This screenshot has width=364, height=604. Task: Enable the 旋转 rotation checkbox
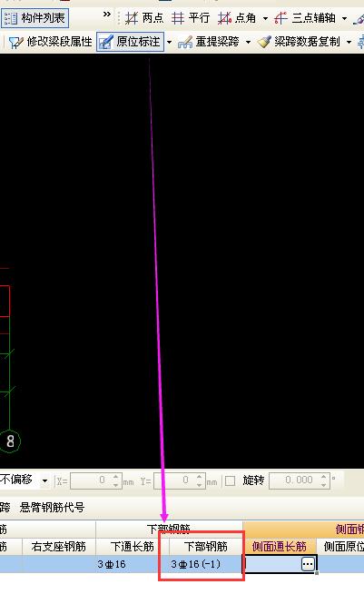(230, 480)
